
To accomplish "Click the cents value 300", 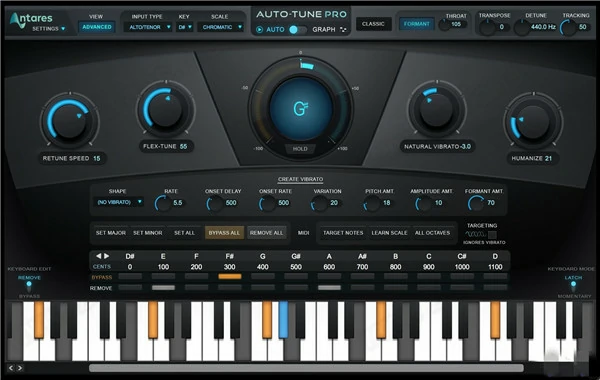I will (230, 267).
